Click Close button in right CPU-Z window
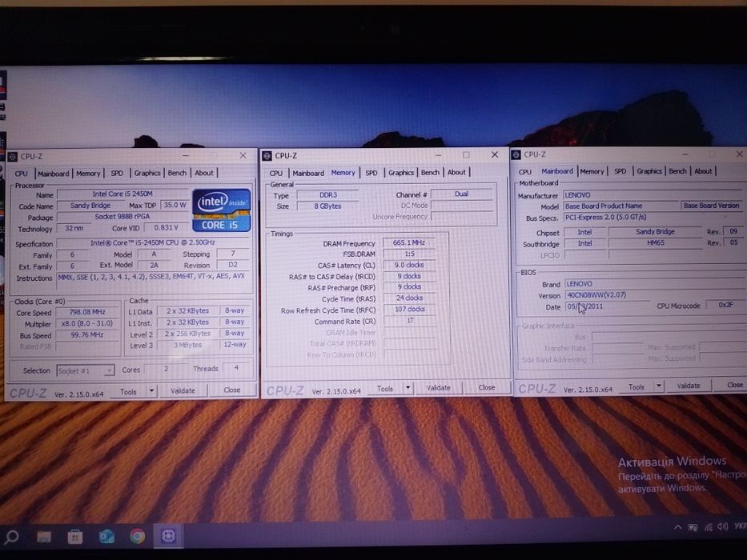The height and width of the screenshot is (560, 747). (731, 384)
